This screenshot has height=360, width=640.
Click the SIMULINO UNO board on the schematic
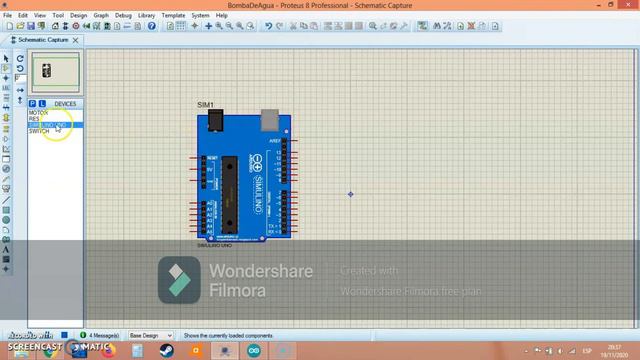click(x=244, y=177)
